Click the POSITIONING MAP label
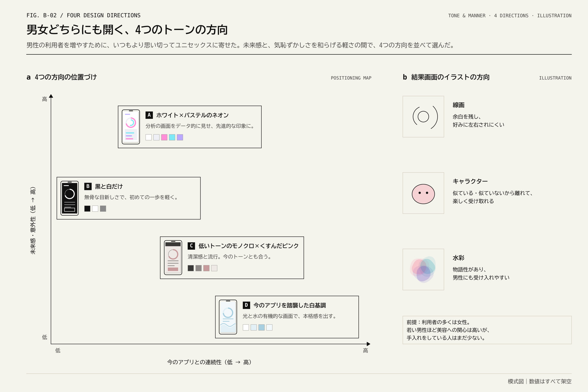The image size is (588, 392). pos(351,78)
